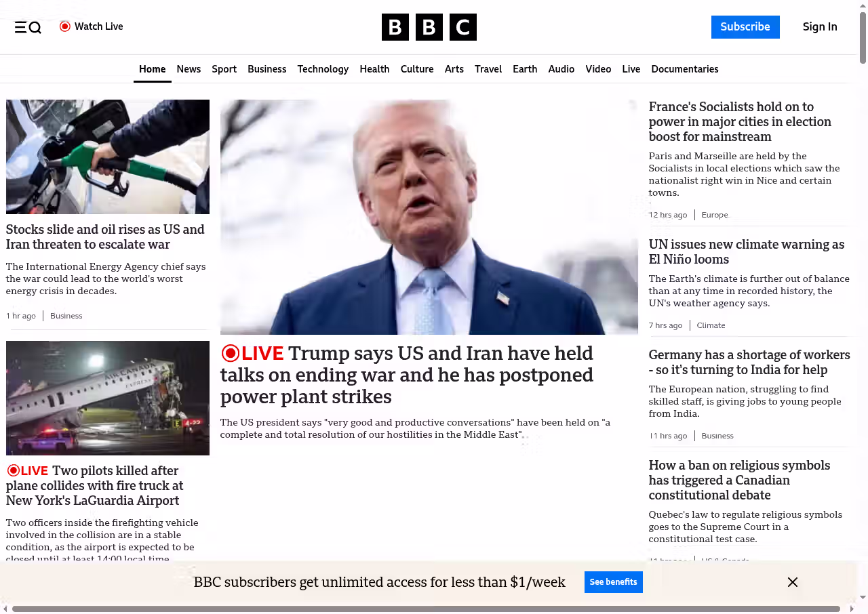Open the fuel pump story thumbnail
The image size is (868, 614).
coord(108,157)
